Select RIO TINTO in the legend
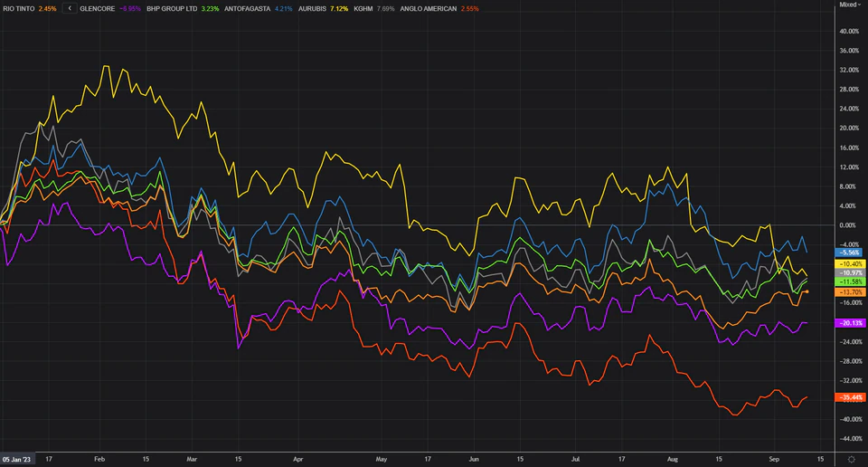This screenshot has width=868, height=467. (18, 8)
